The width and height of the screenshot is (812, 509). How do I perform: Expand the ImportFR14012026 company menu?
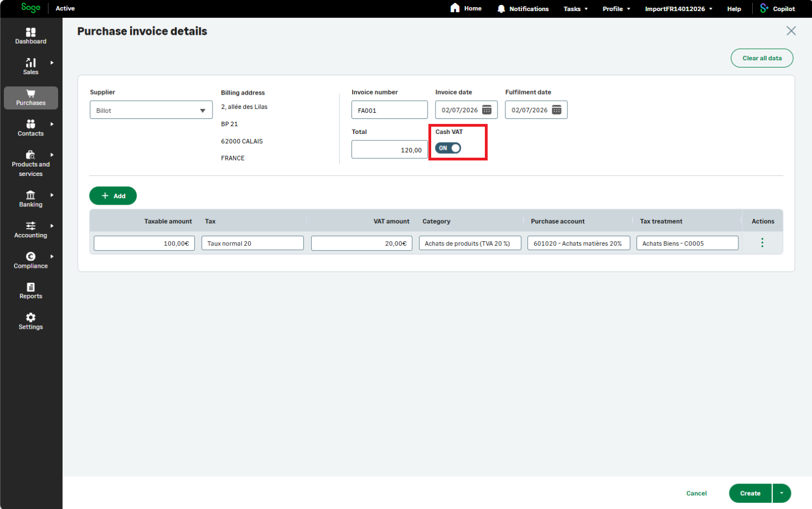tap(679, 9)
